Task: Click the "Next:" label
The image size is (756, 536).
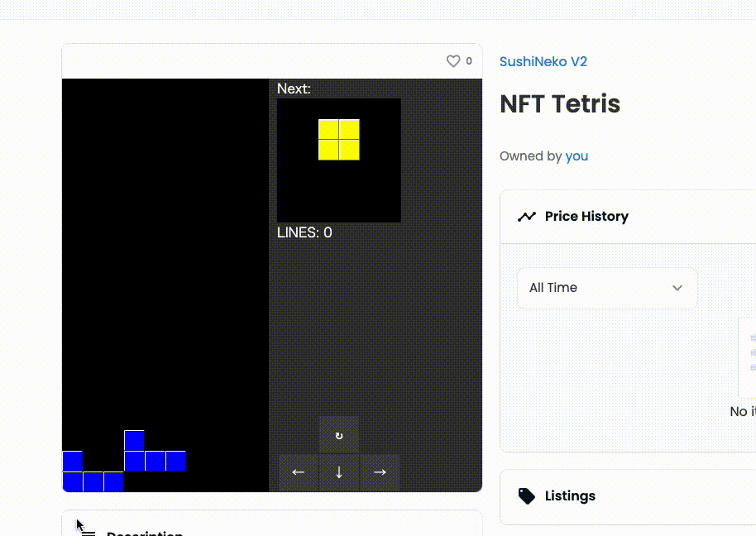Action: click(x=294, y=89)
